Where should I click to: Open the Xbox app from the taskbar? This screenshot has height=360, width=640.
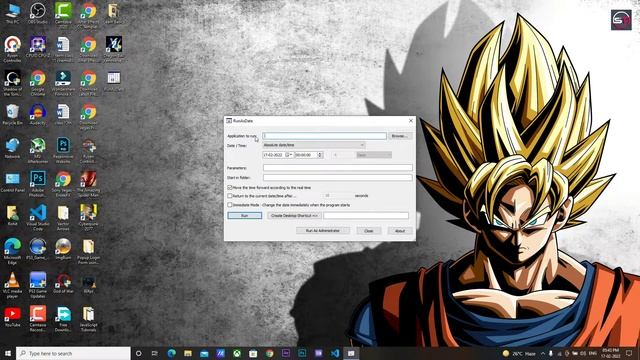[x=237, y=353]
